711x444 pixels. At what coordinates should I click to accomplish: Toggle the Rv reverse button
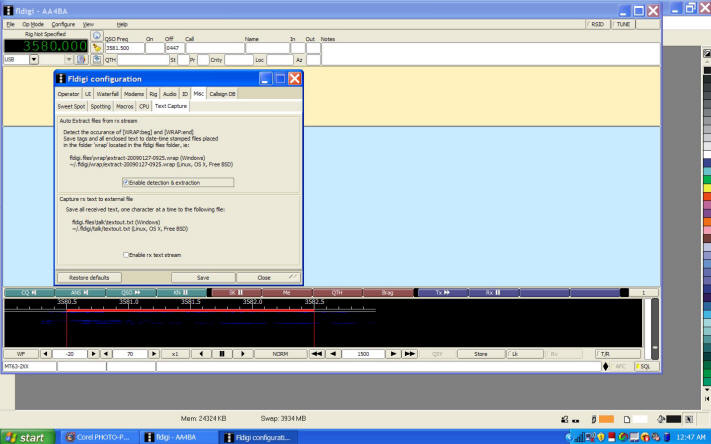click(x=564, y=354)
